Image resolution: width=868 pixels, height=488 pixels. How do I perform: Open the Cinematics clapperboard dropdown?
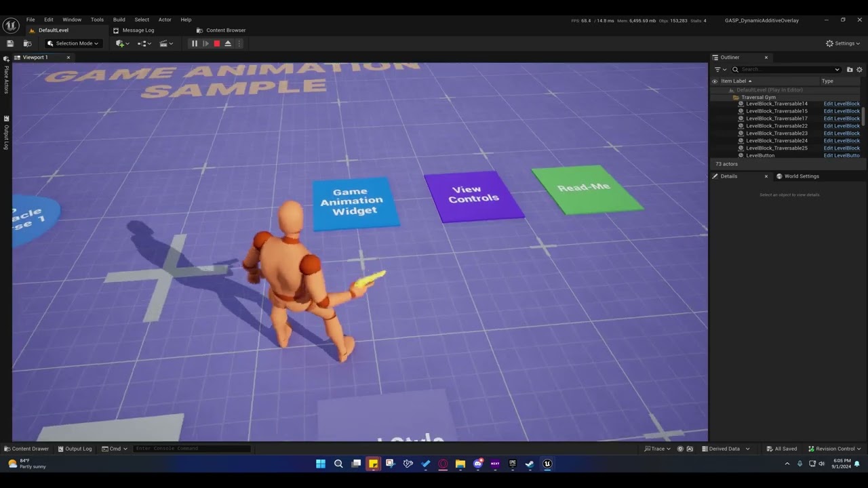point(166,43)
